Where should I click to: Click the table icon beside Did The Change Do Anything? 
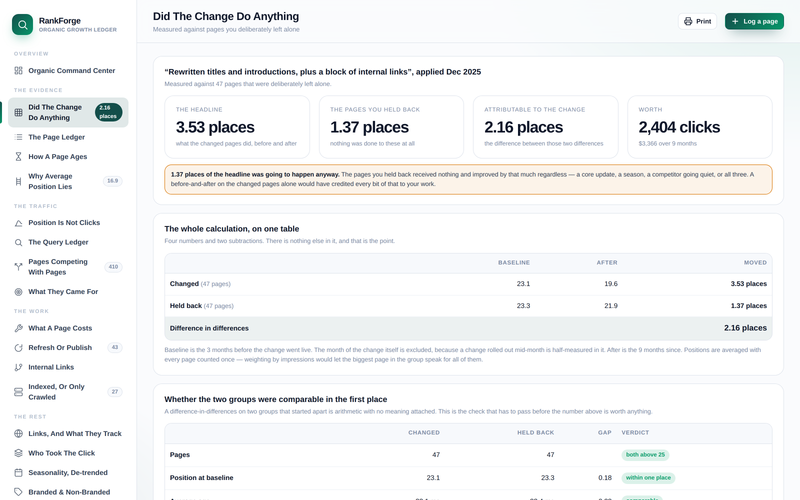(18, 112)
